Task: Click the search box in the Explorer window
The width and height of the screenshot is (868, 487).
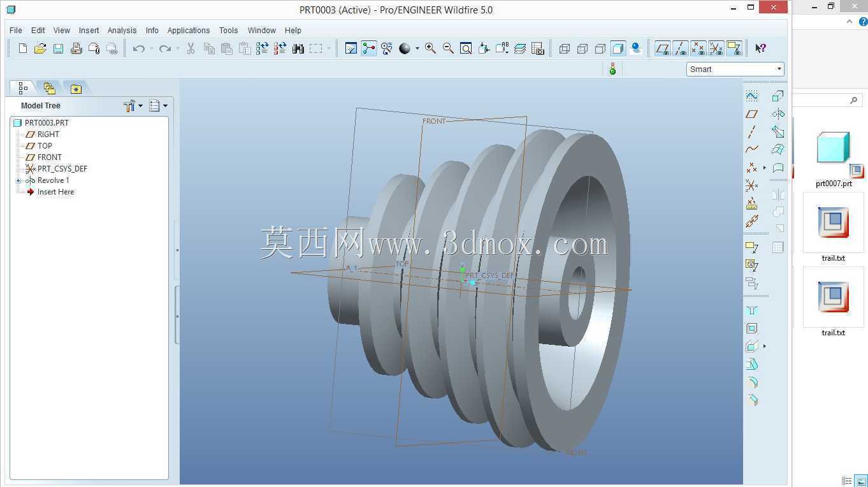Action: 828,100
